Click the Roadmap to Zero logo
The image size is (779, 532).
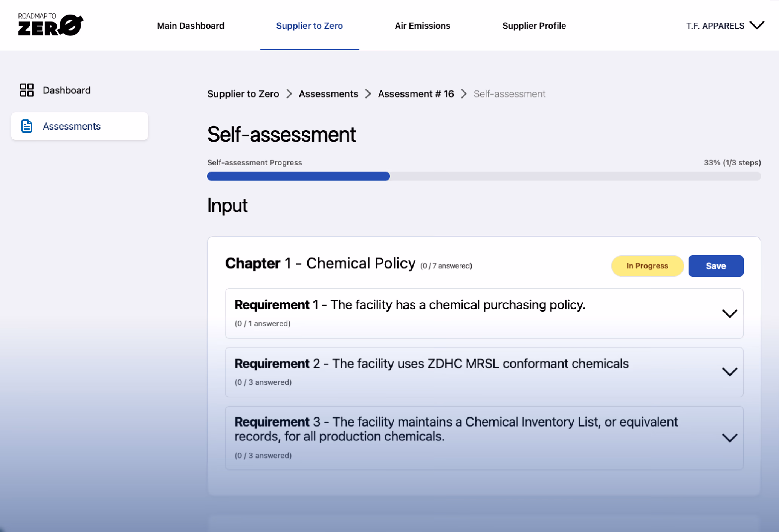click(51, 25)
